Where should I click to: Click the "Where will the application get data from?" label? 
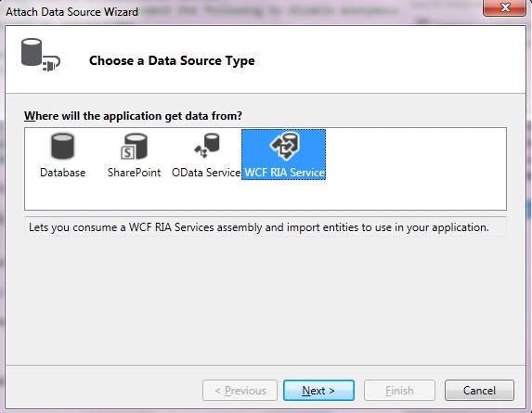click(x=133, y=116)
